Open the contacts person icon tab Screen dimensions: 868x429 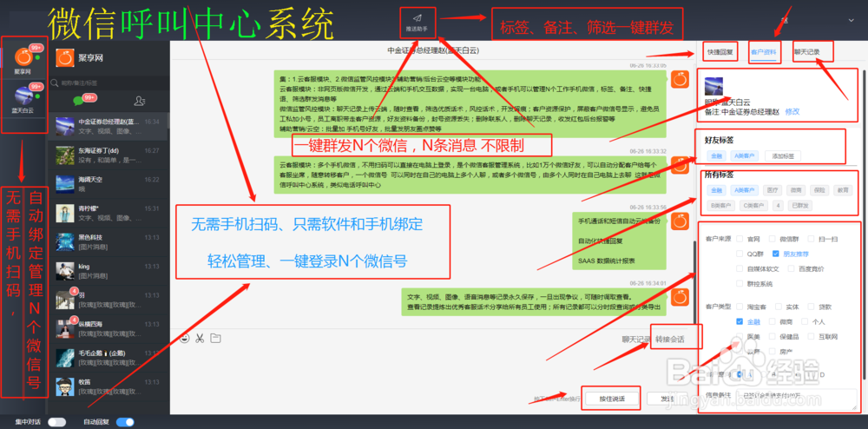(x=140, y=101)
